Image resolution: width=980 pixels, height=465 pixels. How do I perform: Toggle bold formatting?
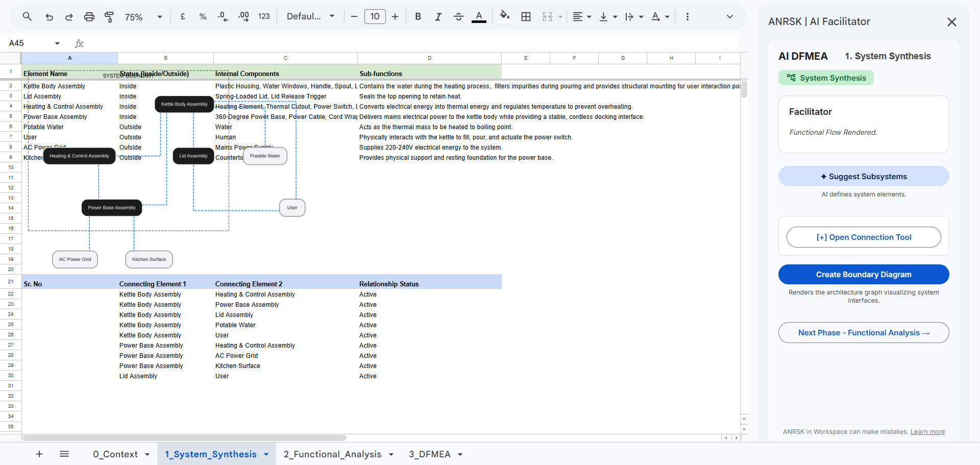coord(418,17)
